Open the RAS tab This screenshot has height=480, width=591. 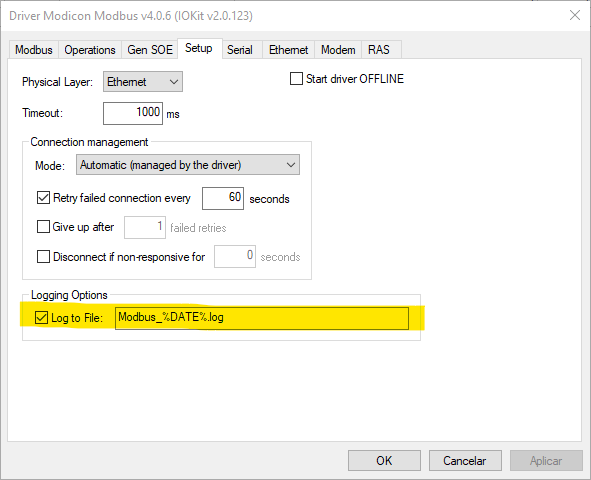[379, 50]
